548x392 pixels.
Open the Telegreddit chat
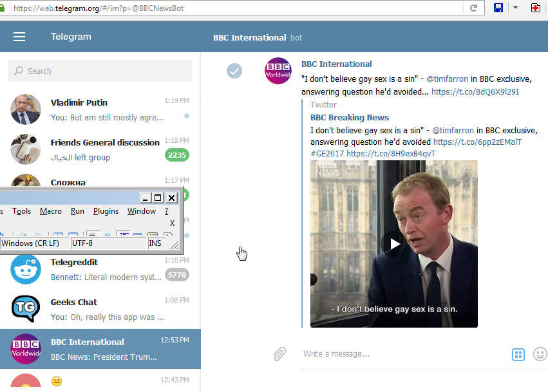100,269
